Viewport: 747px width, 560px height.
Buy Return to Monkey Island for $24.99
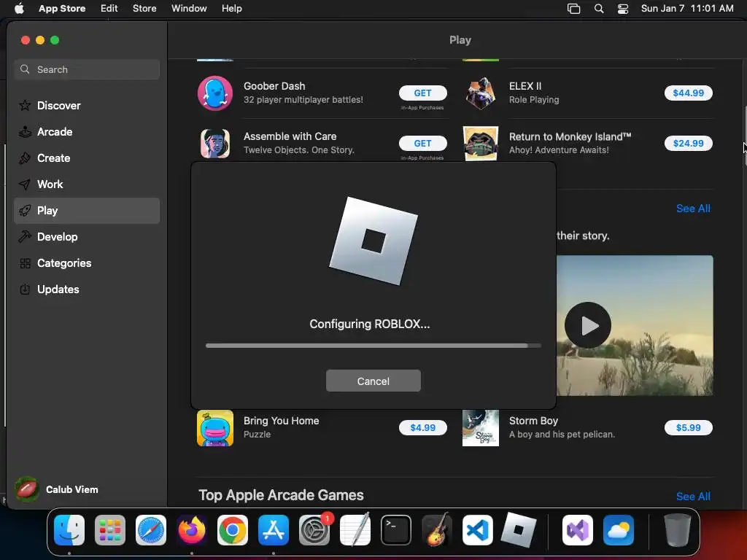click(689, 144)
